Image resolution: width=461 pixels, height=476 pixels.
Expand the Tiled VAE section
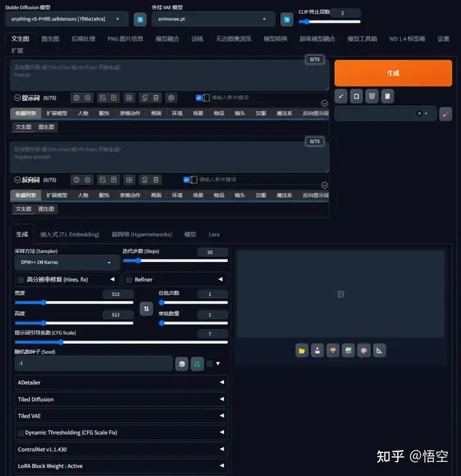[121, 416]
